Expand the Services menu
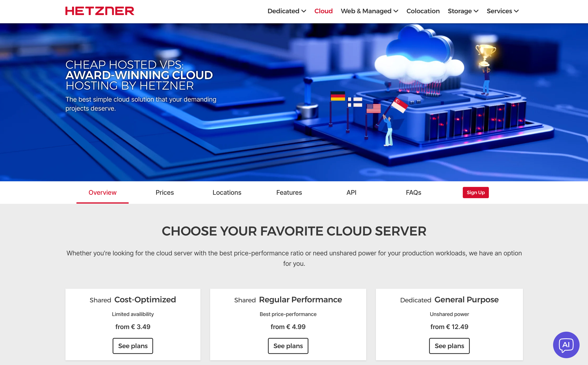Screen dimensions: 588x365 503,11
